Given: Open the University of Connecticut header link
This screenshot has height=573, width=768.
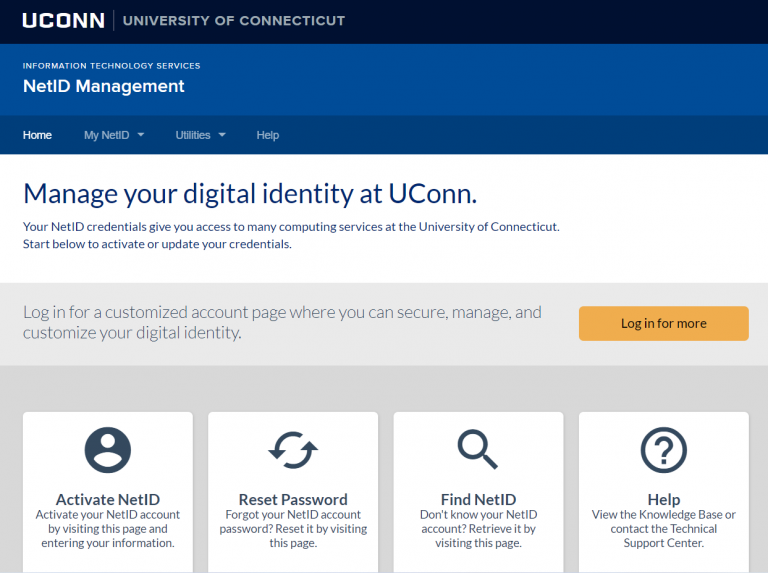Looking at the screenshot, I should click(234, 20).
